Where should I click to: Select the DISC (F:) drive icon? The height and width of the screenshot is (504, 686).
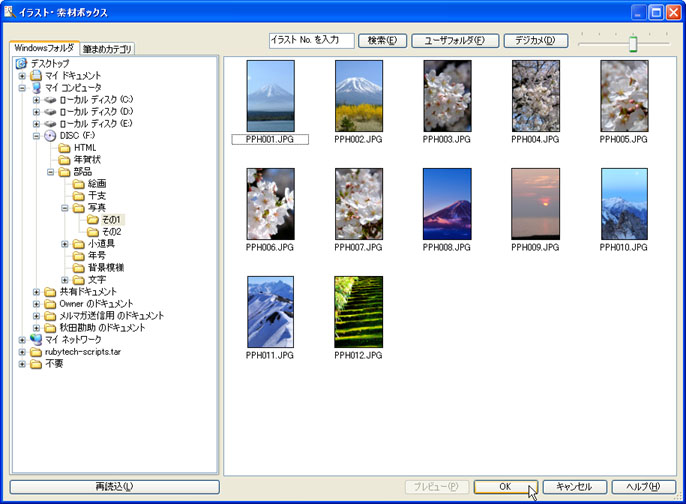click(50, 136)
